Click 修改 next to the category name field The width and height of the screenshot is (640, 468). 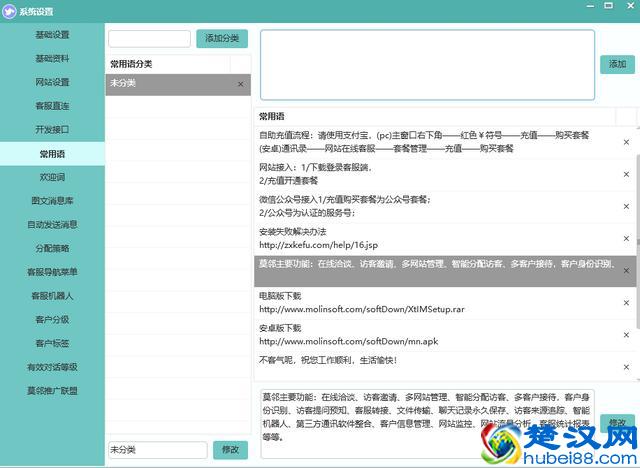pos(230,450)
